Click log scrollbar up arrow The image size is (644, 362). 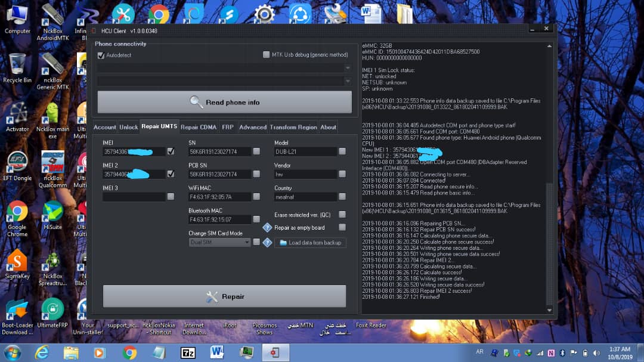(549, 46)
